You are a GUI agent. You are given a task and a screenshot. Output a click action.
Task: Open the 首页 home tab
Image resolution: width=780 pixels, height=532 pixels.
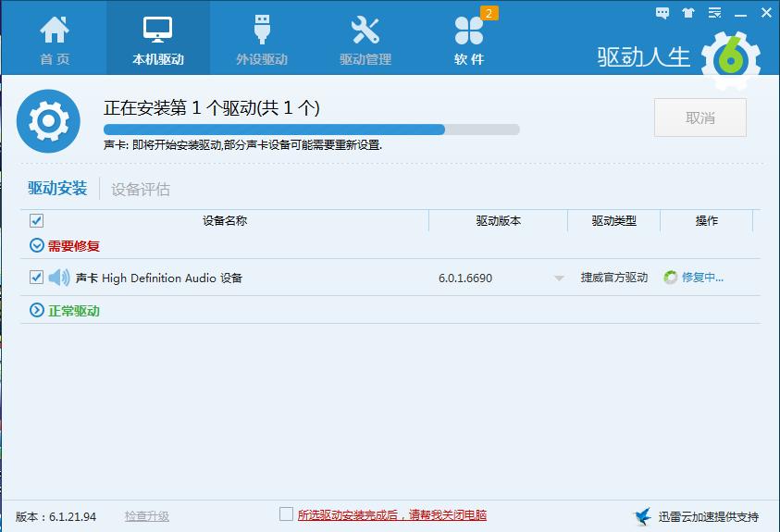(x=54, y=39)
